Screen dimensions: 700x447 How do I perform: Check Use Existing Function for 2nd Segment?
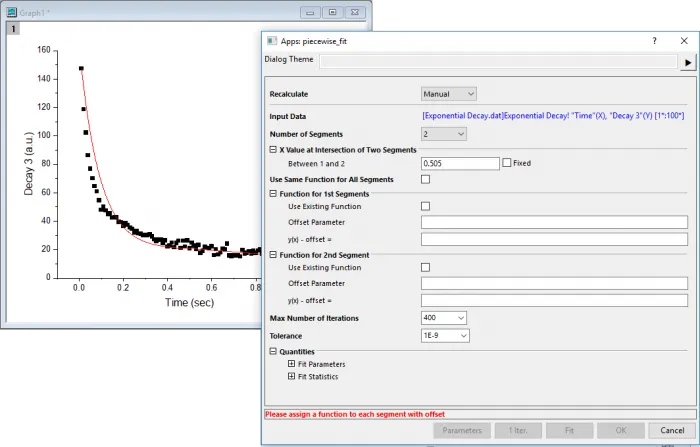click(425, 267)
